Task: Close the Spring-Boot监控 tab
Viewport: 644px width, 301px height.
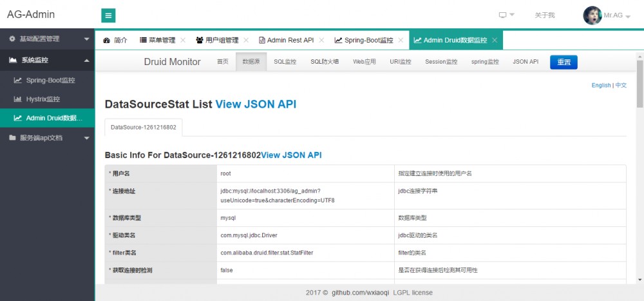Action: pos(401,41)
